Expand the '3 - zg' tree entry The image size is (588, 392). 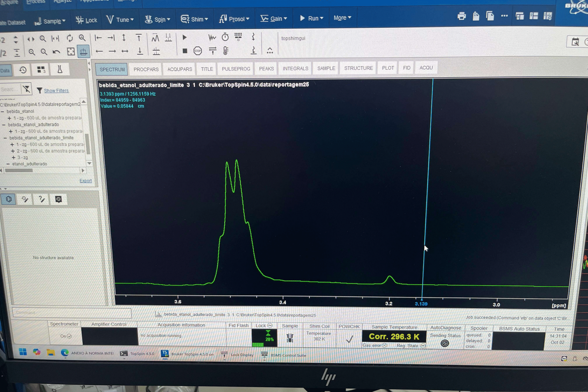click(x=14, y=158)
